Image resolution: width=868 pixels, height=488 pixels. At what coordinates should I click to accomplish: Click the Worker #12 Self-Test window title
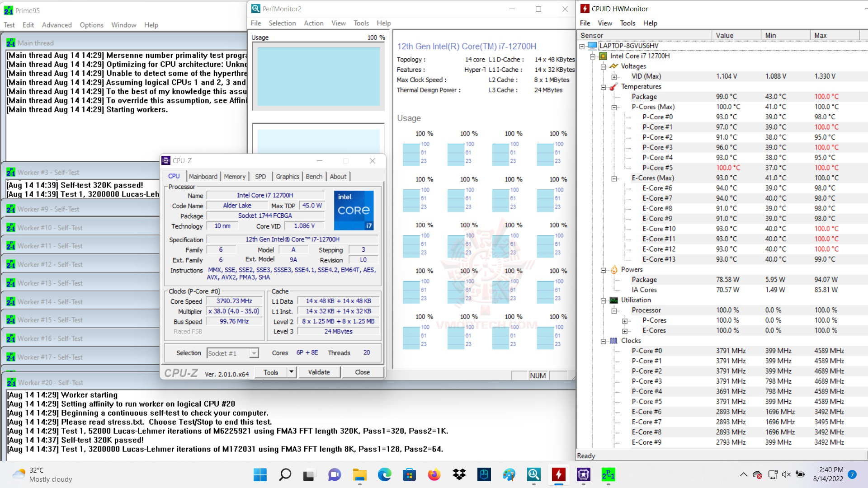tap(50, 265)
